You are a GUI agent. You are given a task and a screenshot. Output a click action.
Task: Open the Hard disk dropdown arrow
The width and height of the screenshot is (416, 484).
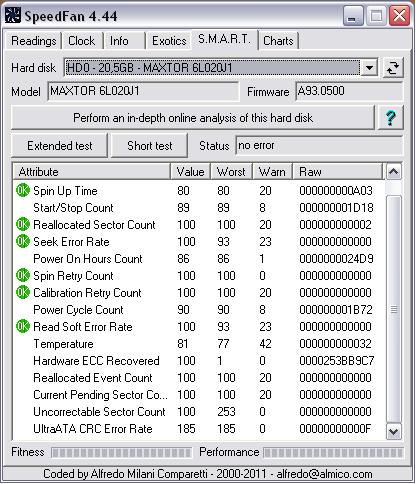(369, 68)
